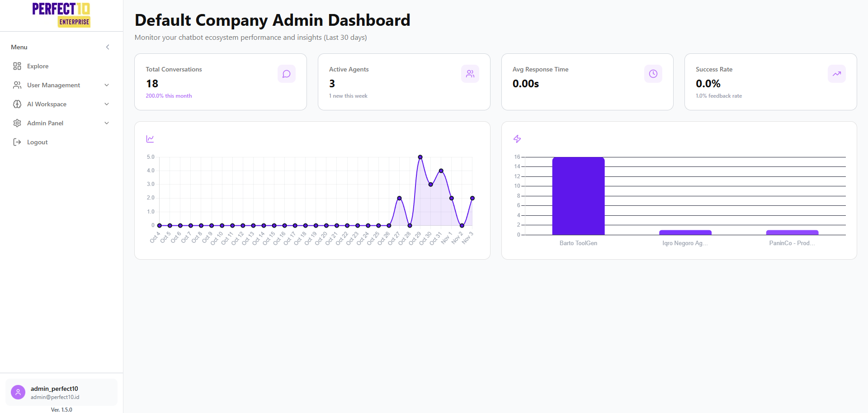Image resolution: width=868 pixels, height=413 pixels.
Task: Click the Oct 30 data point
Action: coord(431,185)
